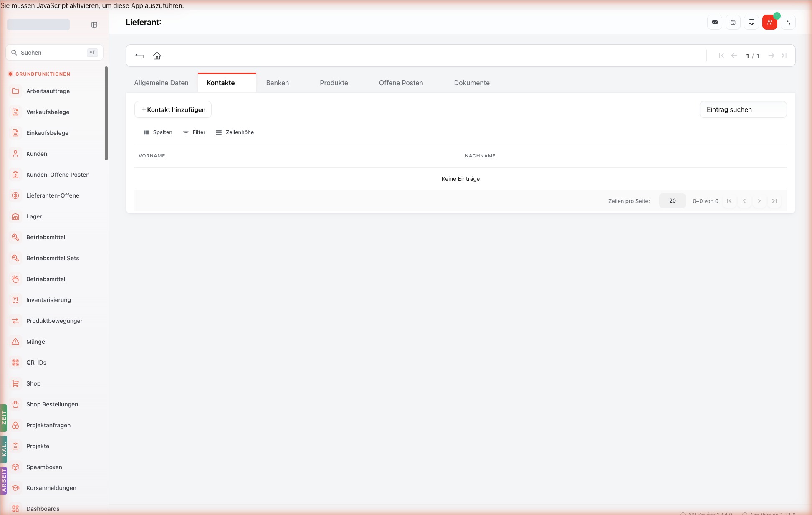Open the calendar icon in header
Viewport: 812px width, 515px height.
[x=733, y=22]
